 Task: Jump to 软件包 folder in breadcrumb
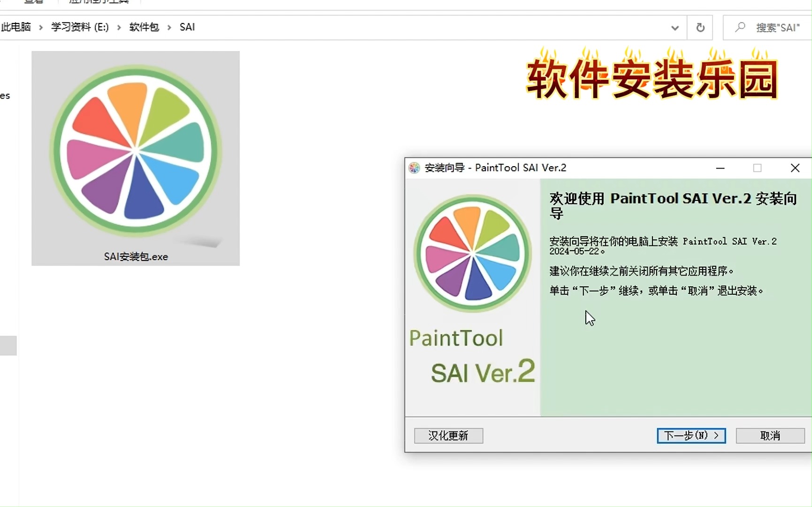click(x=144, y=27)
